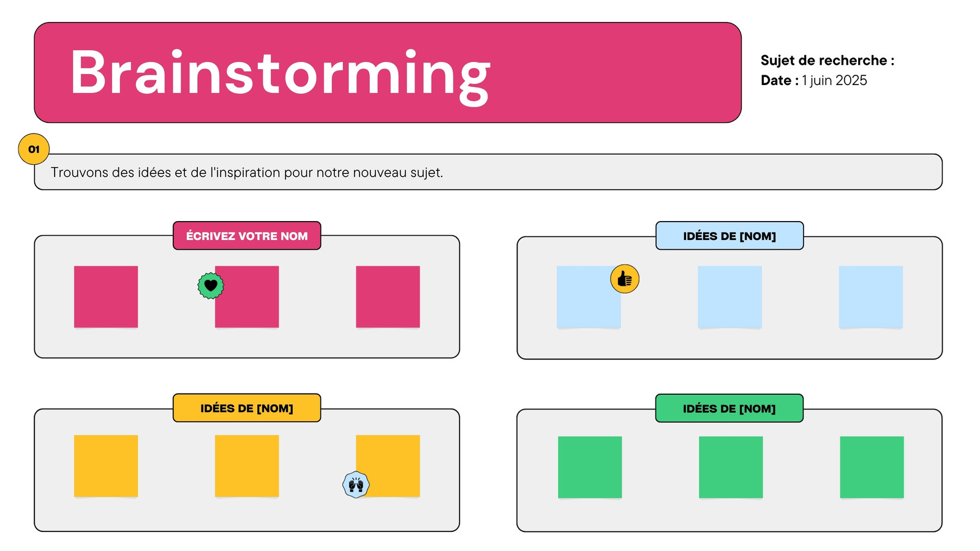Select the yellow thumbs-up sticker
The height and width of the screenshot is (551, 980).
[x=625, y=279]
